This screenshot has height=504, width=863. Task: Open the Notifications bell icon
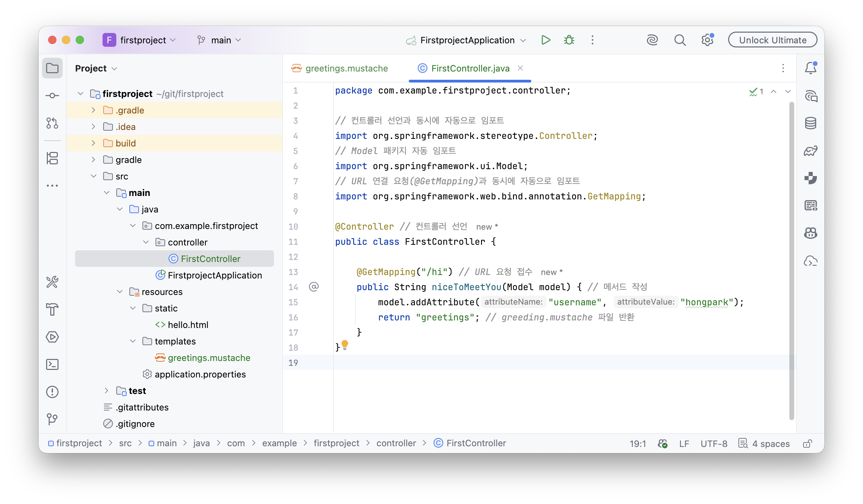(810, 68)
